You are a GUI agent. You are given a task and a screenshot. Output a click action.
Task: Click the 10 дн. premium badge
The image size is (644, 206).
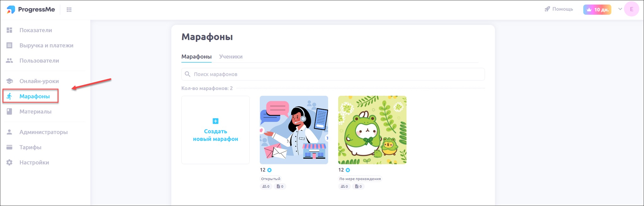pyautogui.click(x=597, y=9)
